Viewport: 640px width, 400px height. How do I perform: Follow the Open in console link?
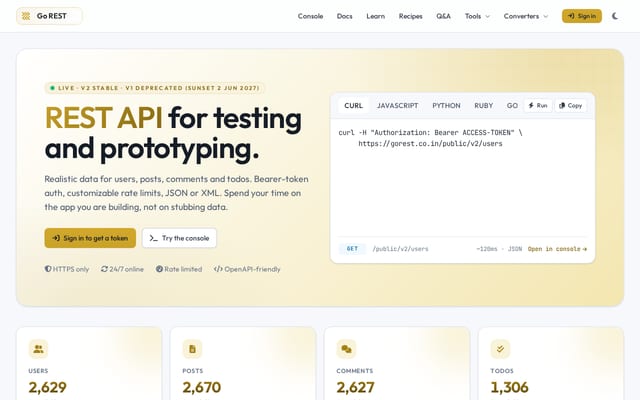pyautogui.click(x=557, y=249)
